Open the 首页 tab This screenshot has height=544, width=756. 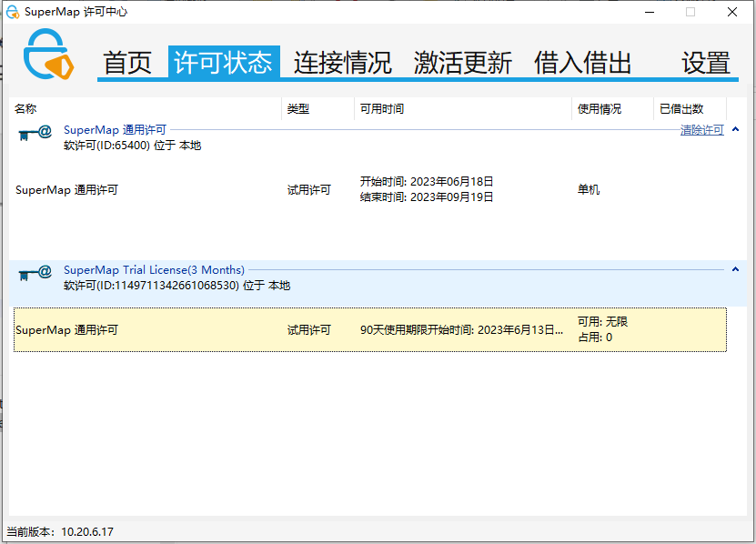click(x=127, y=63)
